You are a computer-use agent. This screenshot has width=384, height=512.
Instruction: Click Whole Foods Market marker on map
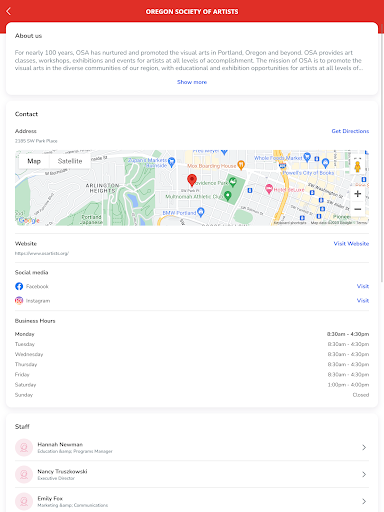coord(307,157)
